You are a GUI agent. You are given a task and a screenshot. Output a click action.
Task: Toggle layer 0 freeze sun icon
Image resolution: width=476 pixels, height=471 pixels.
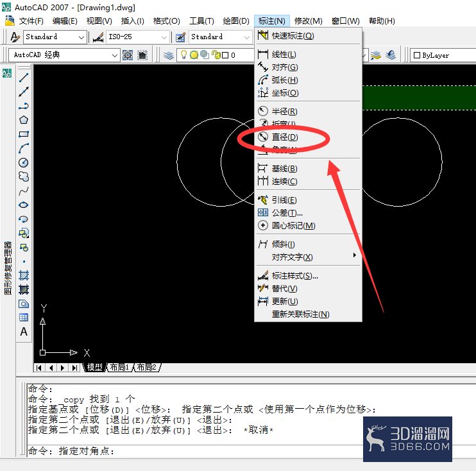coord(194,55)
